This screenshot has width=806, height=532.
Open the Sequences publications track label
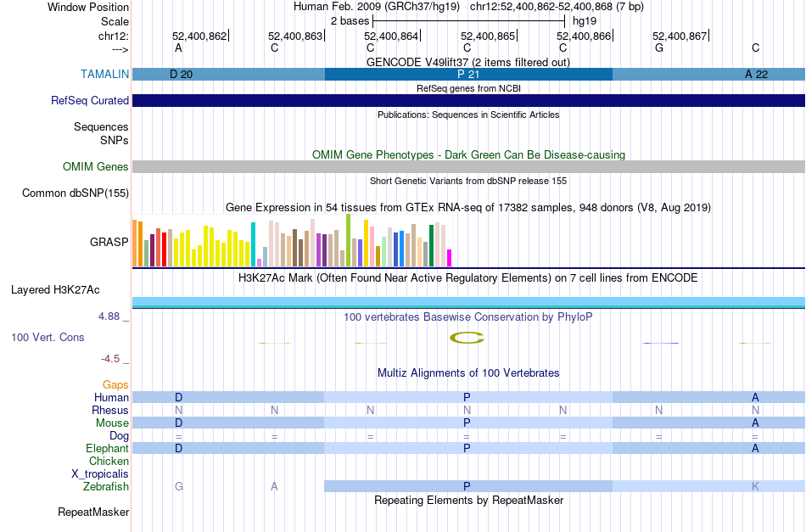coord(101,126)
